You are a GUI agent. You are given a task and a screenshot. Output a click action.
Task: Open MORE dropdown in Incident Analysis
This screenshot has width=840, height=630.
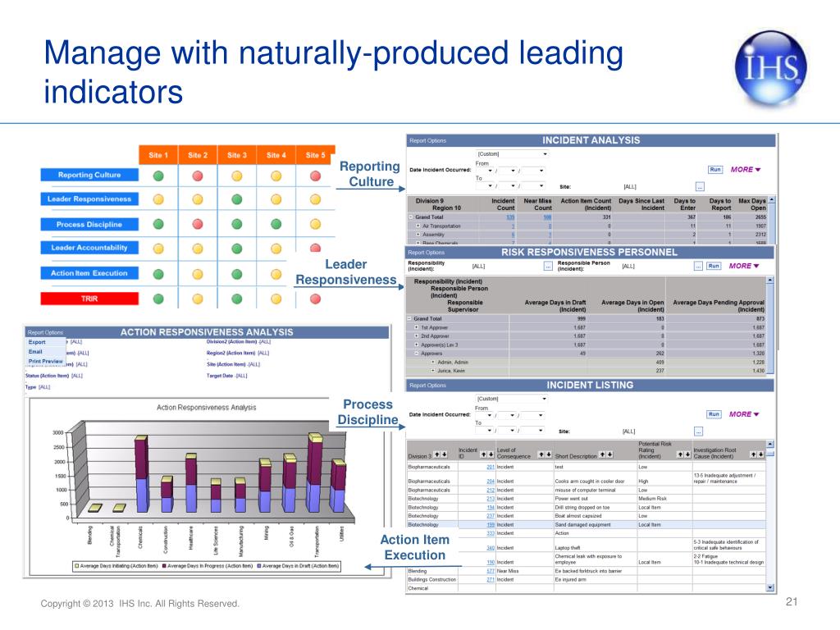tap(746, 169)
